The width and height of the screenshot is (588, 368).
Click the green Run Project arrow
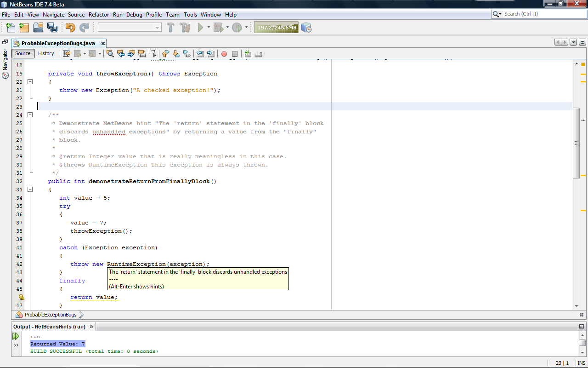pos(200,28)
